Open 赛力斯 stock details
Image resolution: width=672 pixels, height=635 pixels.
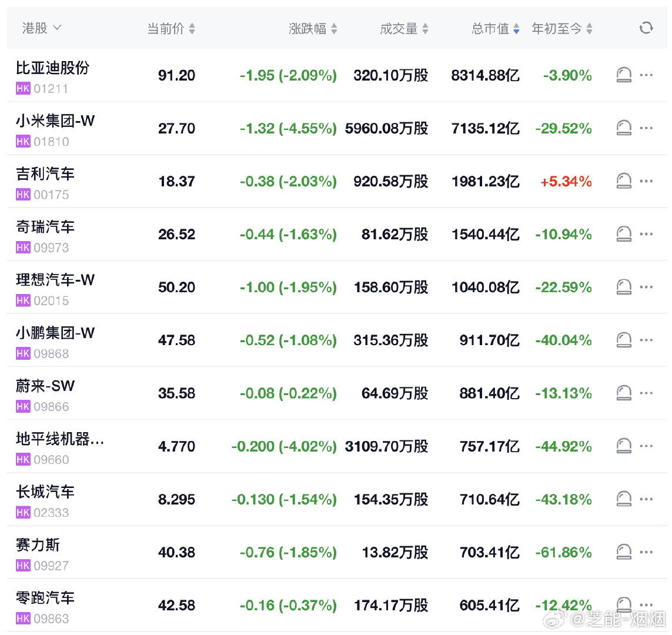(x=38, y=544)
